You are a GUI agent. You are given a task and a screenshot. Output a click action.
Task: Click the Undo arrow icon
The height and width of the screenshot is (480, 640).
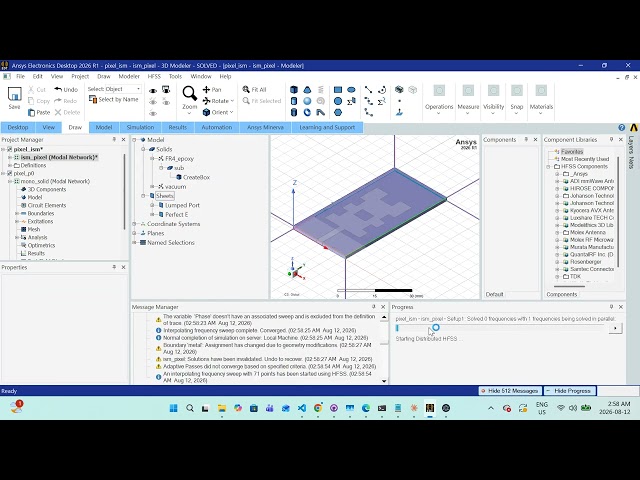pos(58,89)
